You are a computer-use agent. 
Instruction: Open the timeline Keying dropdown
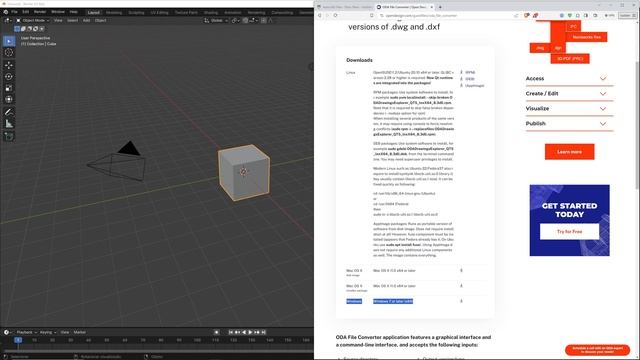(48, 332)
